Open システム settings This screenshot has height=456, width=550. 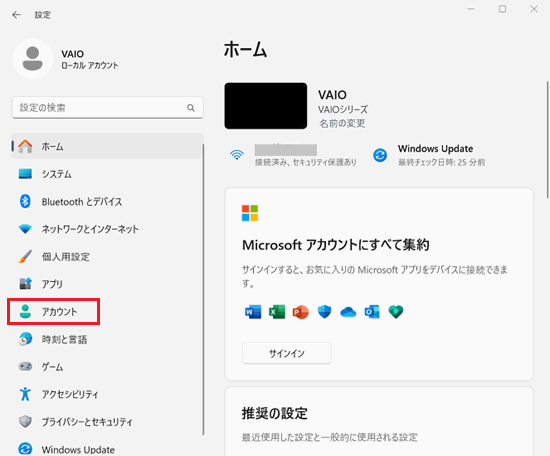click(x=107, y=174)
